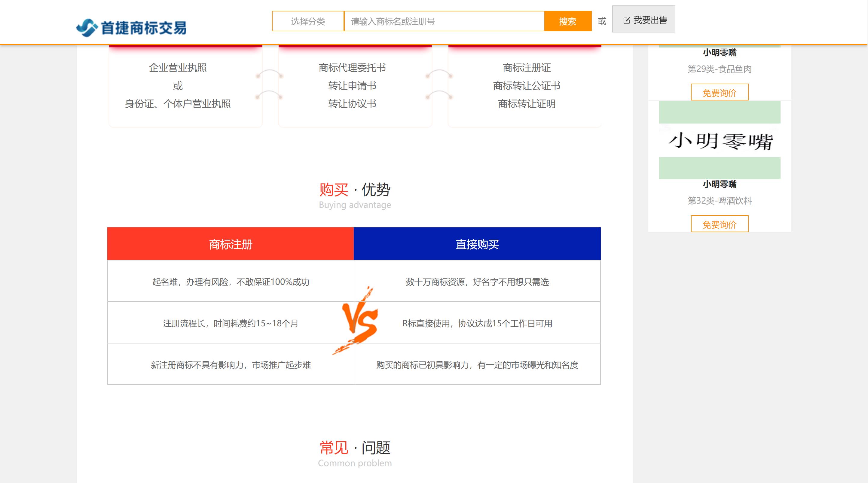
Task: Click the R标直接使用 table cell
Action: click(477, 323)
